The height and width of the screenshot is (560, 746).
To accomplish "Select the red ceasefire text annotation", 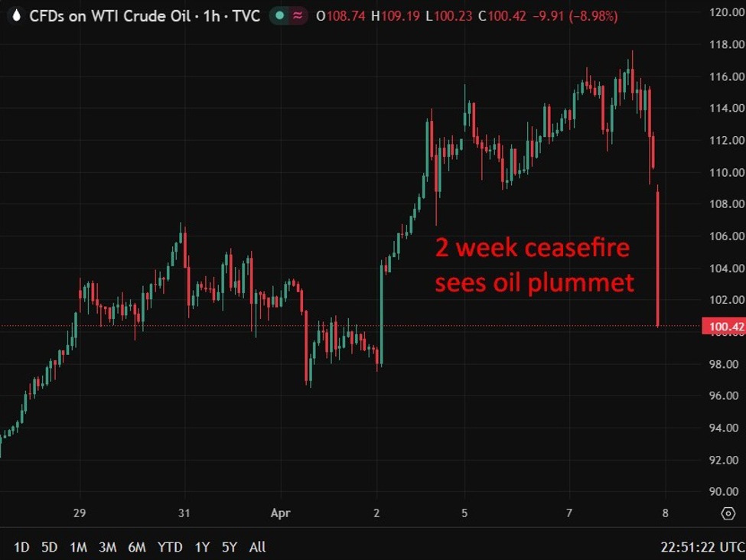I will coord(535,265).
